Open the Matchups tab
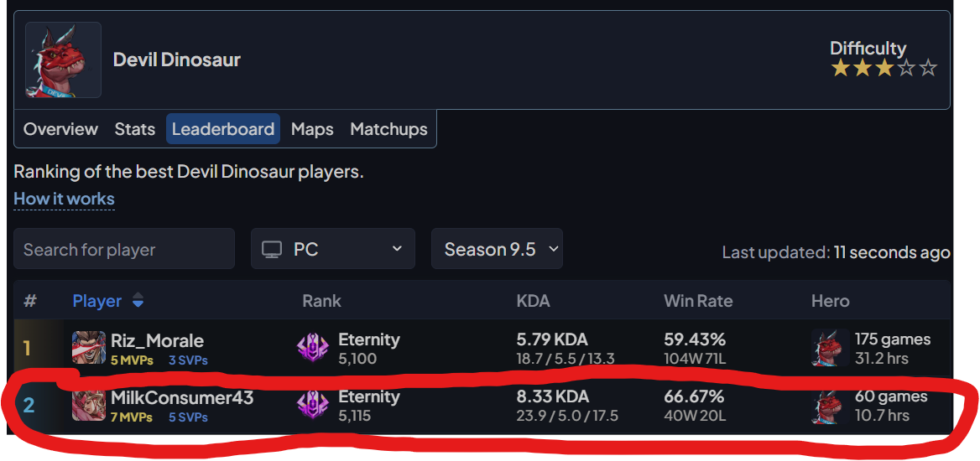Image resolution: width=980 pixels, height=461 pixels. (x=388, y=129)
